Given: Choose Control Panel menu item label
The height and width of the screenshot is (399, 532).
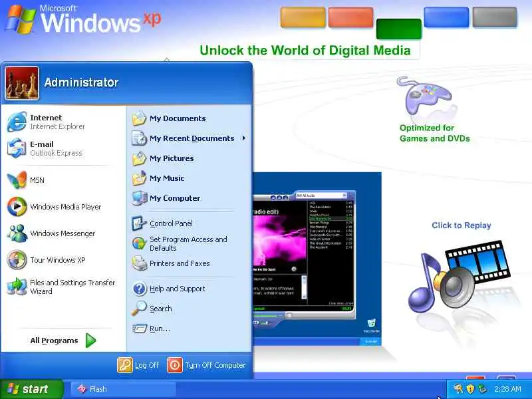Looking at the screenshot, I should [x=172, y=223].
